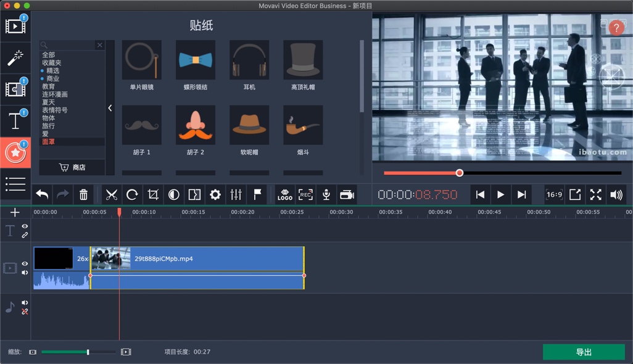The width and height of the screenshot is (633, 364).
Task: Select the scissors Split tool
Action: point(112,194)
